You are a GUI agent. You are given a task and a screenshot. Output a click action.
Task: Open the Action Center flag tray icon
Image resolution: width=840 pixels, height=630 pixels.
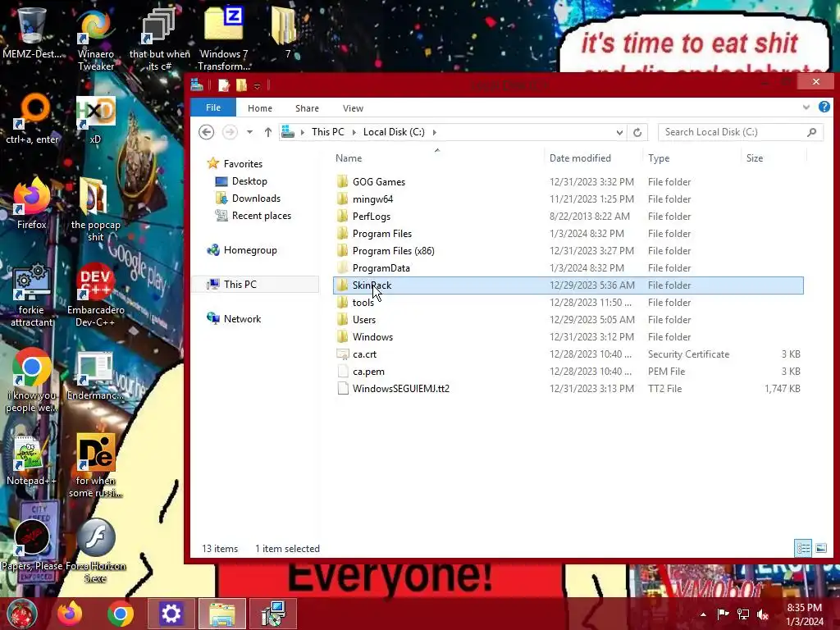724,614
